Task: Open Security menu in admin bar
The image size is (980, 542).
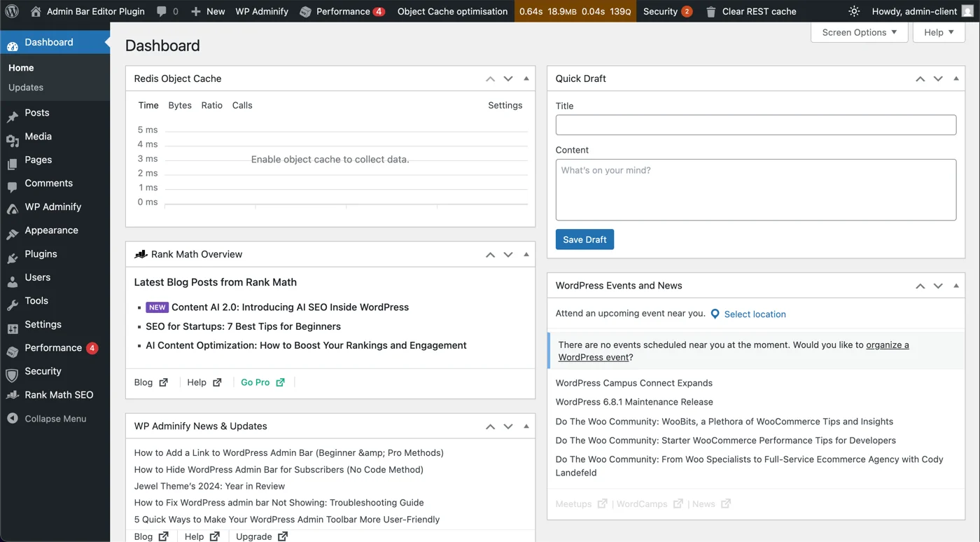Action: click(668, 11)
